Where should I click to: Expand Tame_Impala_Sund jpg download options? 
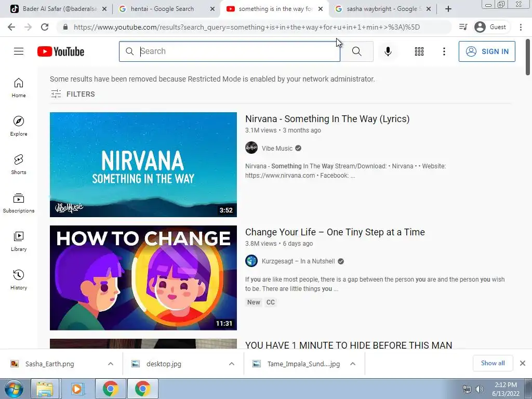353,364
